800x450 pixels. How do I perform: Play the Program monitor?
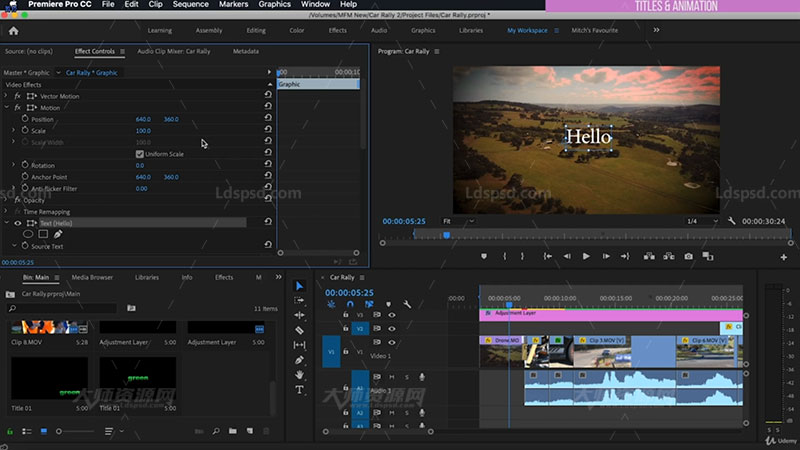(x=586, y=256)
